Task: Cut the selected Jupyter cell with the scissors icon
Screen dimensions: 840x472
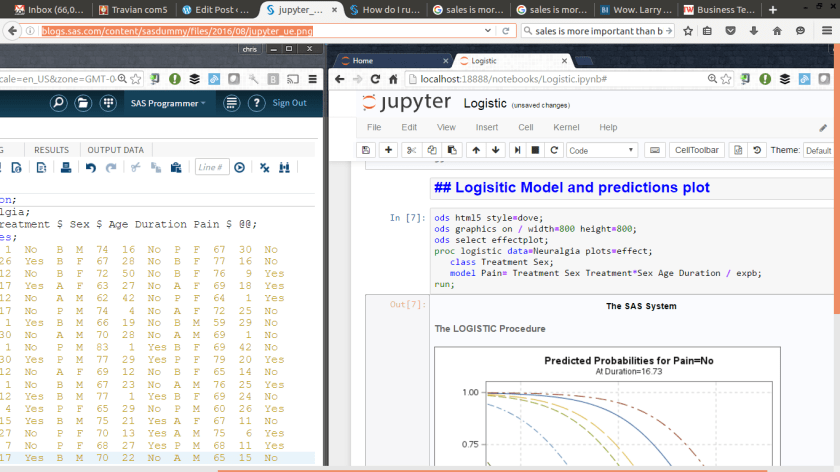Action: (411, 151)
